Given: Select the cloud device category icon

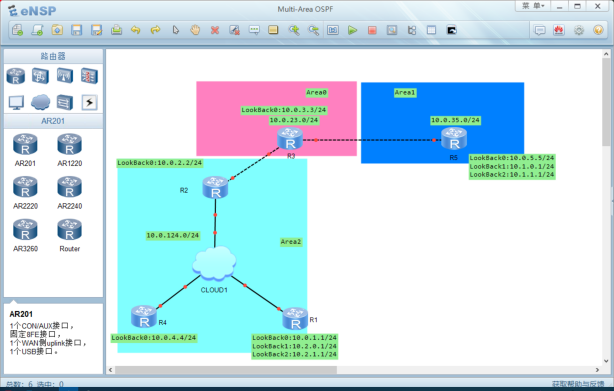Looking at the screenshot, I should coord(40,102).
